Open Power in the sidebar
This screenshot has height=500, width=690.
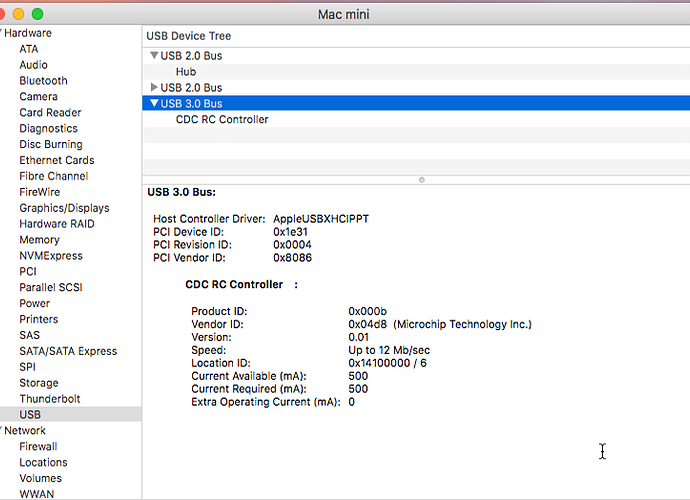point(35,303)
